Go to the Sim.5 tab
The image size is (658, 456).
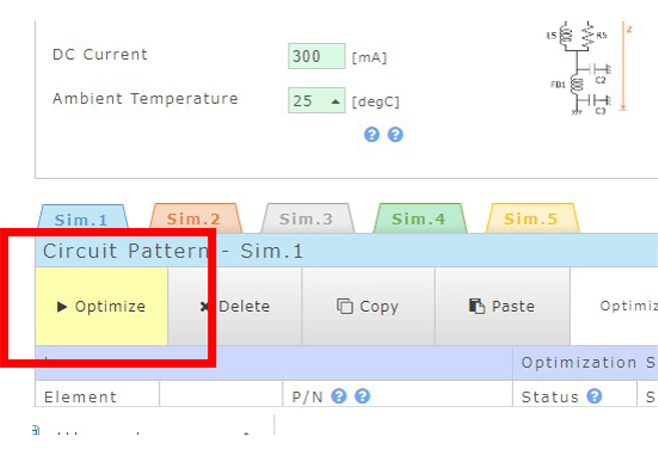coord(530,219)
